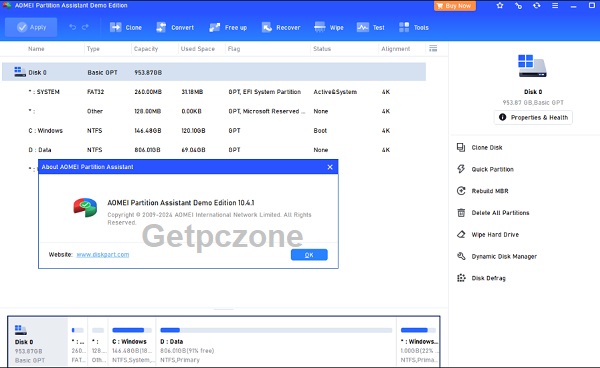Image resolution: width=600 pixels, height=368 pixels.
Task: Click the Clone Disk icon in the side panel
Action: [461, 147]
